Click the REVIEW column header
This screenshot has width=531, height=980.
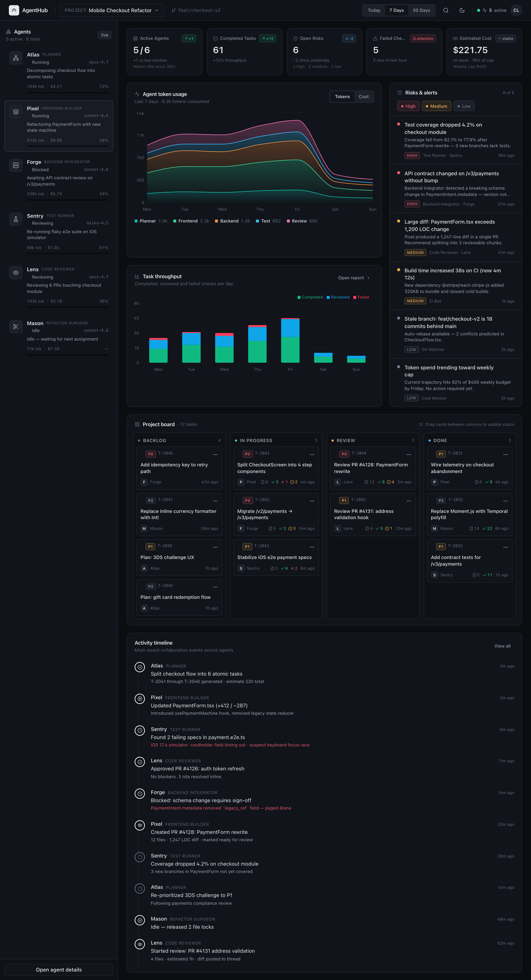click(x=372, y=440)
